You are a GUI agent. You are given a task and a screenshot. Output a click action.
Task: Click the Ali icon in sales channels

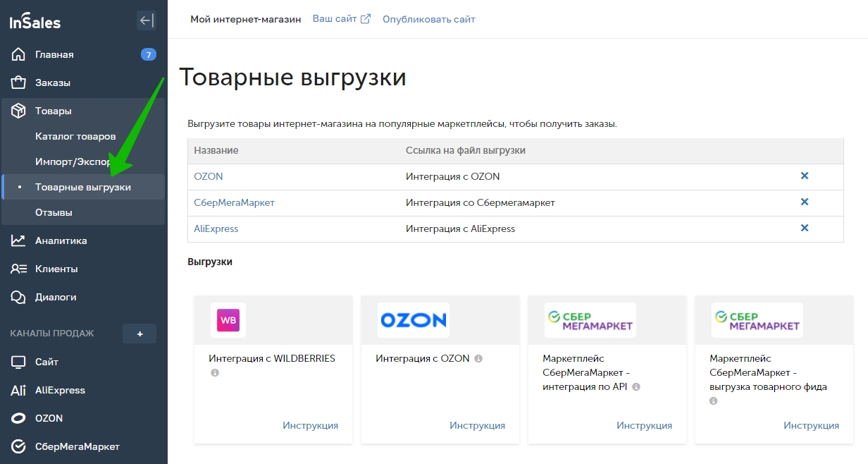pos(18,390)
